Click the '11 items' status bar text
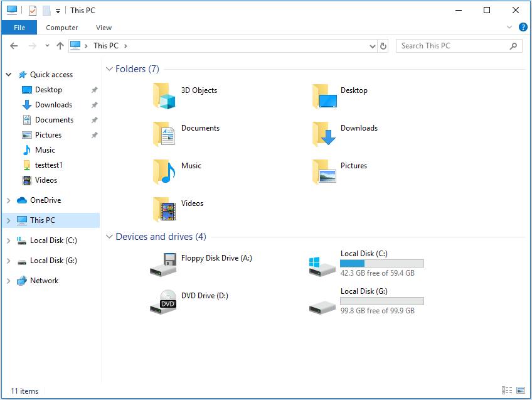This screenshot has height=400, width=532. (24, 391)
